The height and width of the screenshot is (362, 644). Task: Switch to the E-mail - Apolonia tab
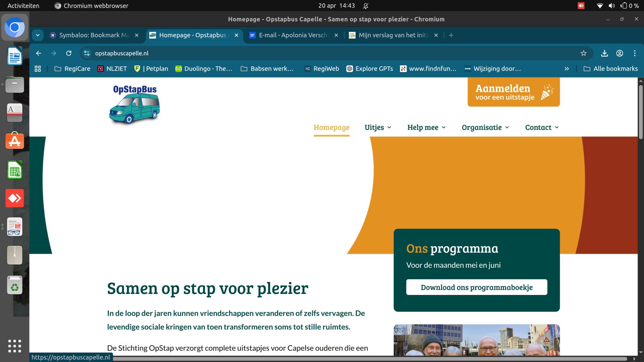(293, 35)
